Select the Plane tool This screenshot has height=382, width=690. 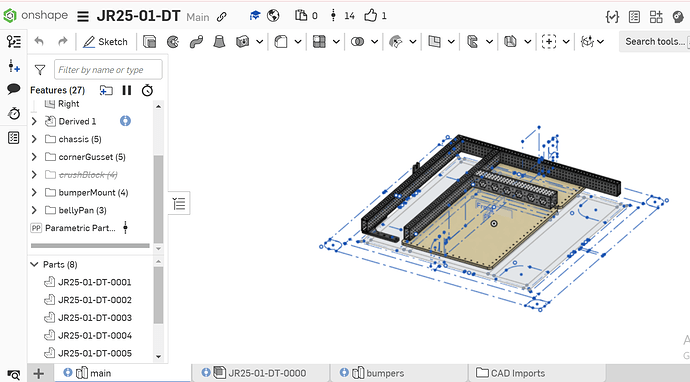434,42
